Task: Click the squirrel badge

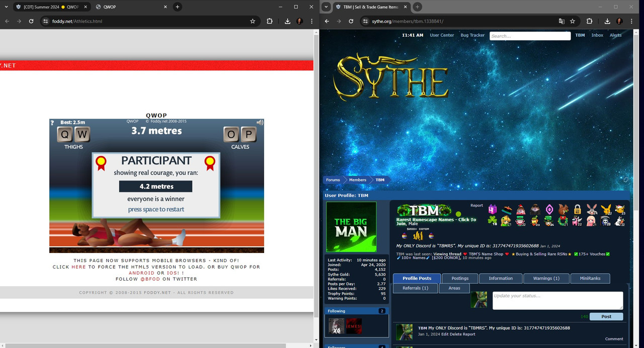Action: [563, 209]
